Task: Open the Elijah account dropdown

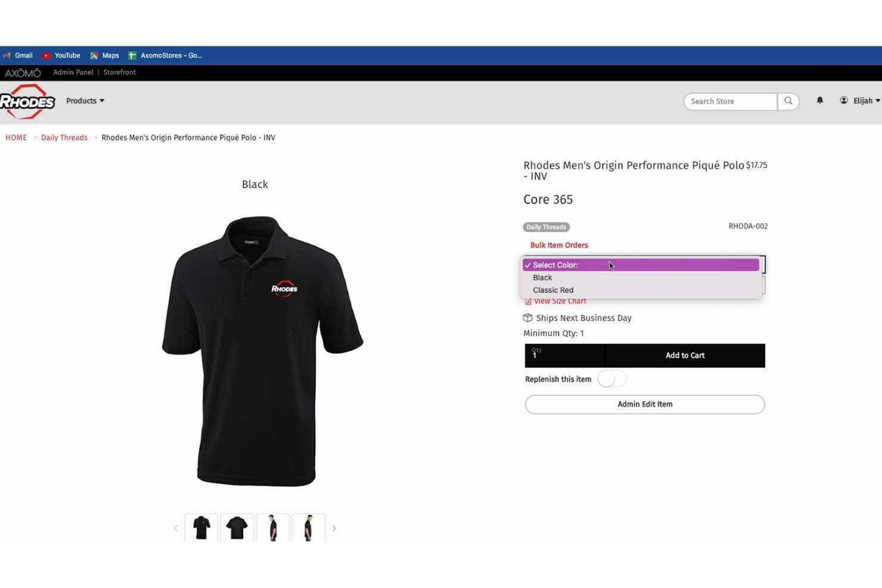Action: pyautogui.click(x=867, y=101)
